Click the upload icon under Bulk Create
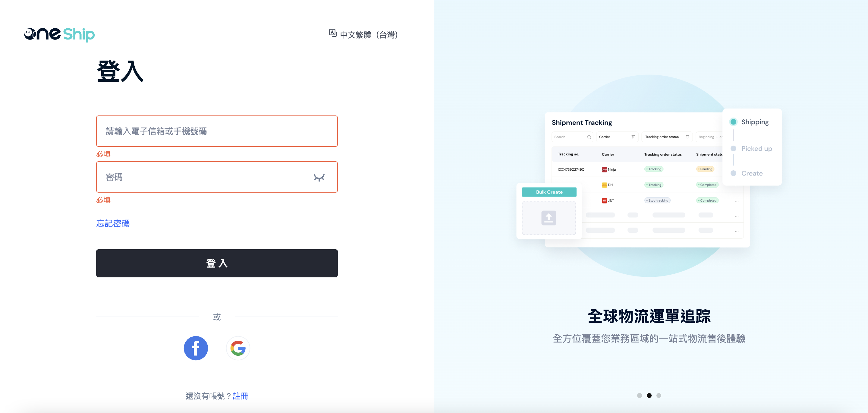This screenshot has width=868, height=413. (549, 218)
